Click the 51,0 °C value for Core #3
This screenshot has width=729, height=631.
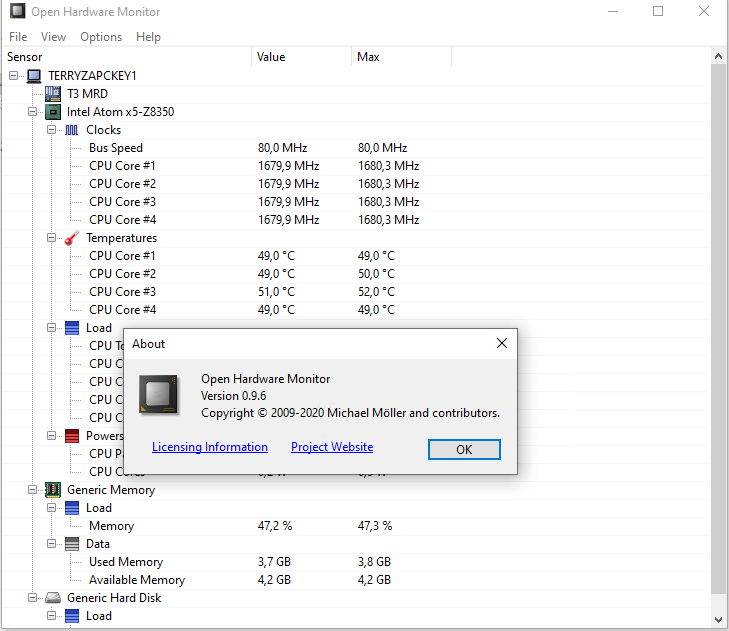click(276, 292)
